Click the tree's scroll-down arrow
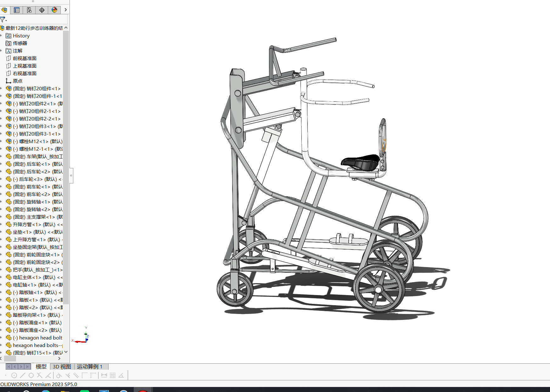This screenshot has width=550, height=392. tap(66, 352)
